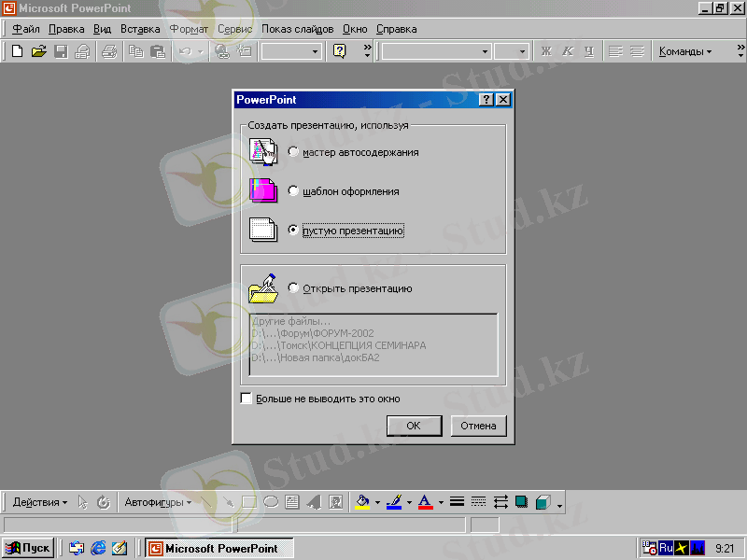Open the font name dropdown

(x=485, y=51)
